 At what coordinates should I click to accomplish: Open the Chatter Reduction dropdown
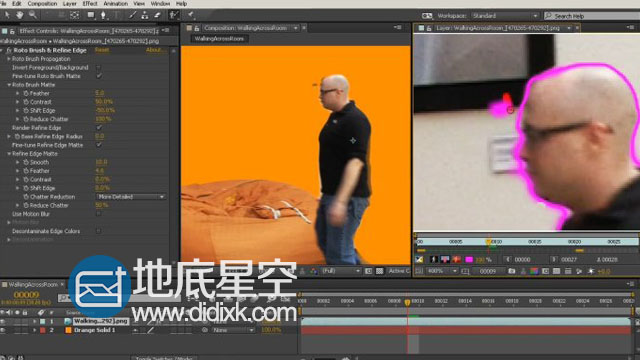pos(131,197)
